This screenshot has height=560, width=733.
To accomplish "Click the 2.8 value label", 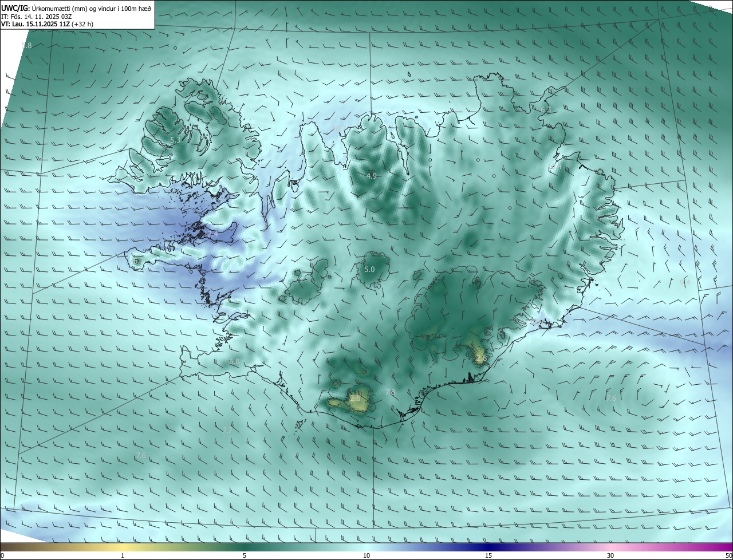I will 481,358.
